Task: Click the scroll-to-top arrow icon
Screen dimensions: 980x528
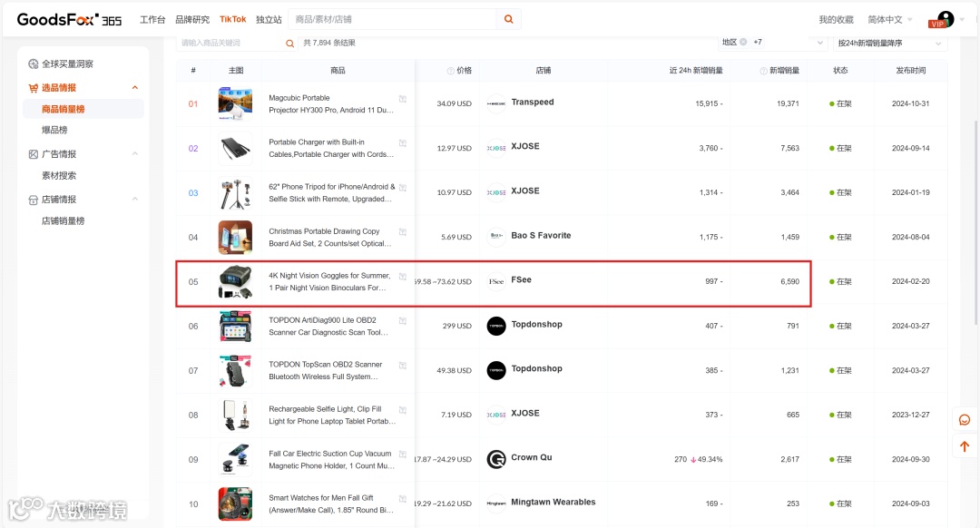Action: pos(965,446)
